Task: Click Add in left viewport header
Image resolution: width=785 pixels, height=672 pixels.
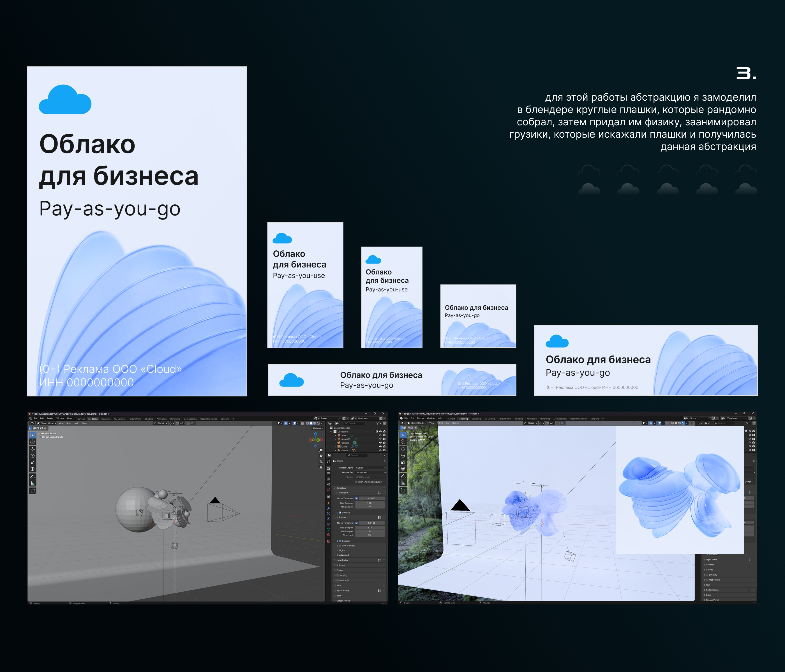Action: 77,423
